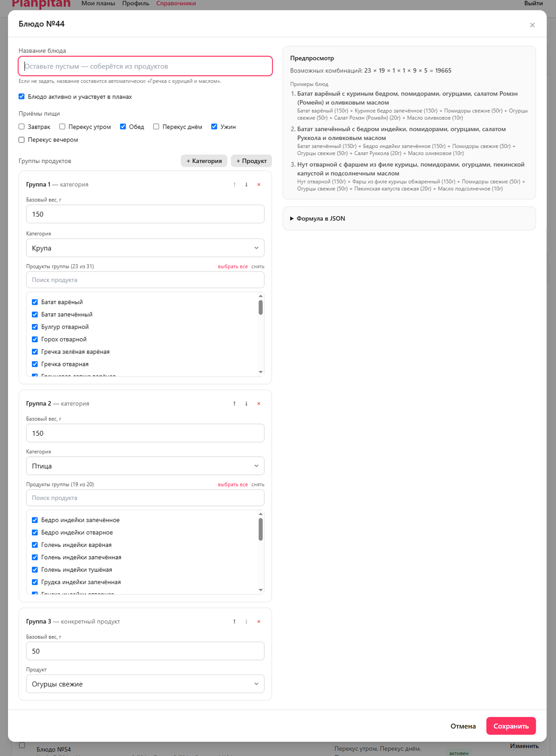Uncheck Бедро индейки запечённое product
556x756 pixels.
pyautogui.click(x=35, y=520)
